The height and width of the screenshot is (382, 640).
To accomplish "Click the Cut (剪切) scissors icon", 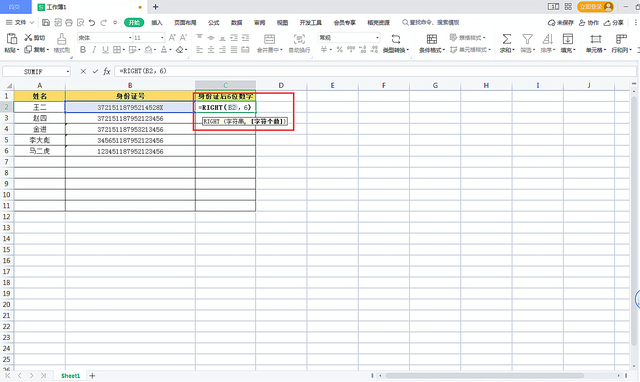I will (28, 38).
